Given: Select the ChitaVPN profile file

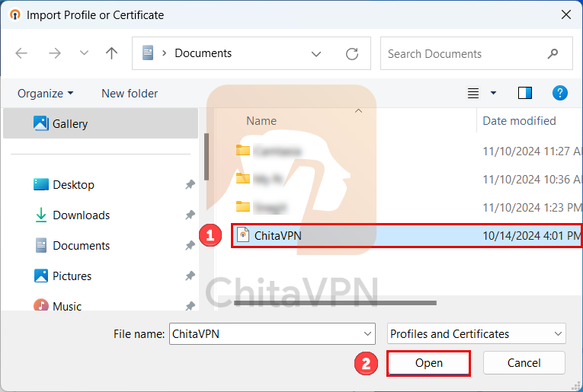Looking at the screenshot, I should 277,236.
